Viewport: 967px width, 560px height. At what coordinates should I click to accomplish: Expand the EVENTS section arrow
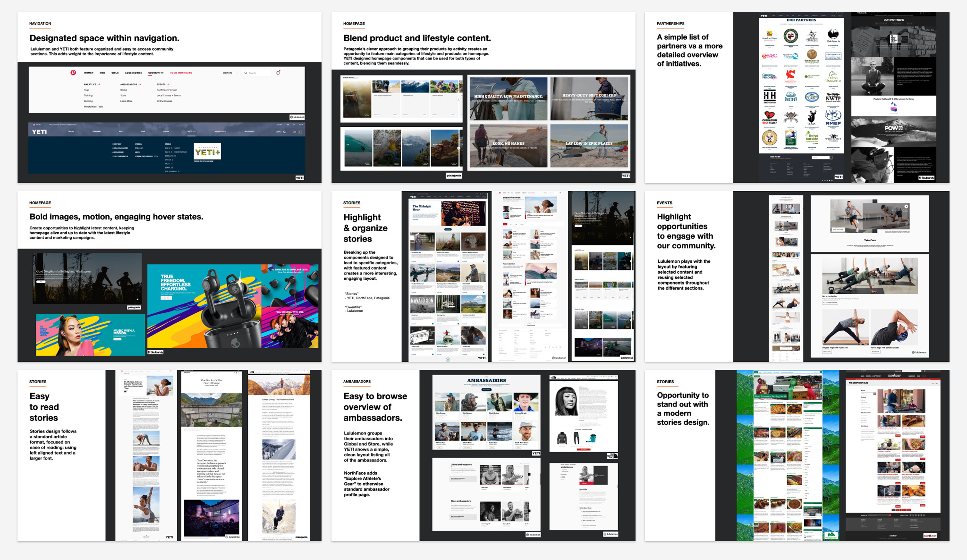168,84
